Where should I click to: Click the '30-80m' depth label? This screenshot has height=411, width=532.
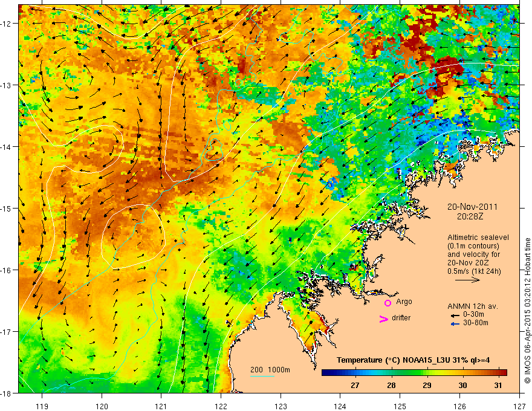[476, 323]
